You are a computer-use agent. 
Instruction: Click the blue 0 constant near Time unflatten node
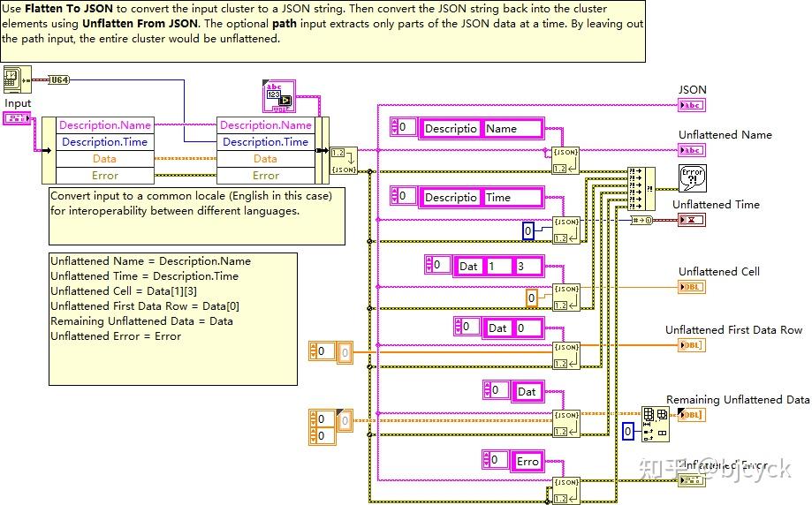528,230
